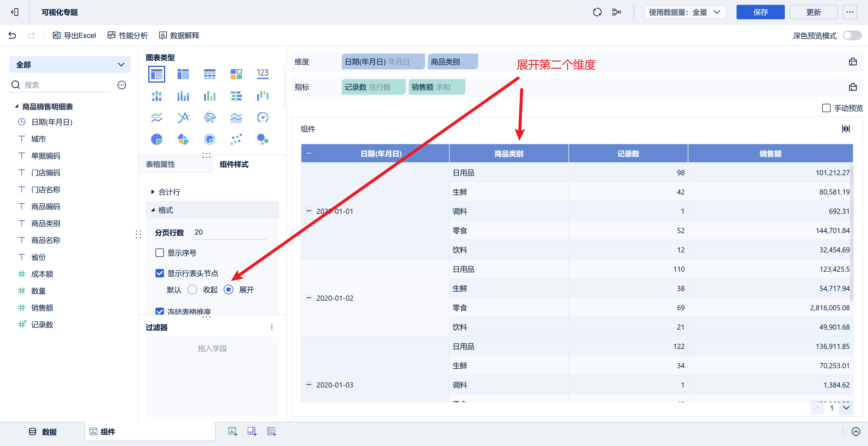Select the pie chart type icon

157,139
